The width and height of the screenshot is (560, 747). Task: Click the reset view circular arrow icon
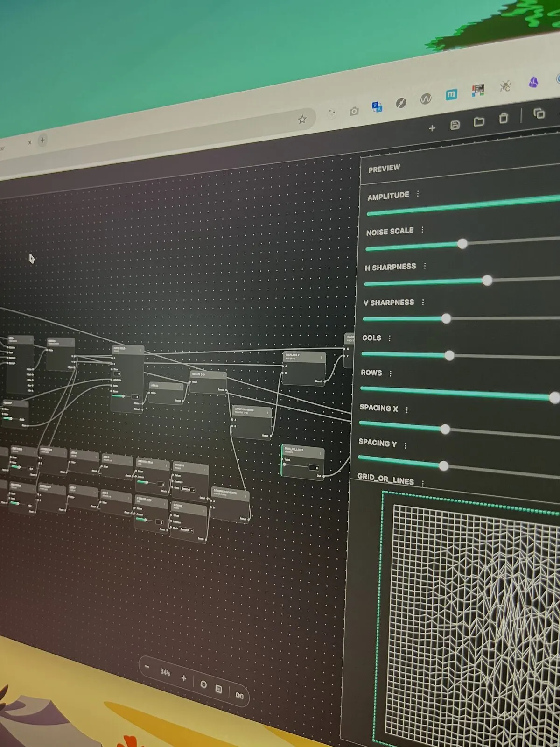pyautogui.click(x=203, y=684)
